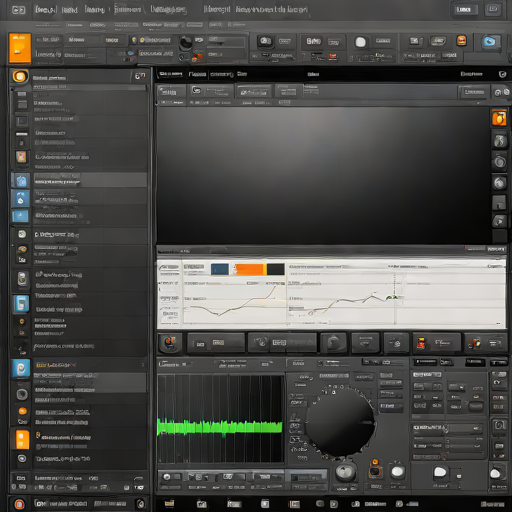Click the large orange square icon in the top toolbar
The height and width of the screenshot is (512, 512).
[20, 48]
